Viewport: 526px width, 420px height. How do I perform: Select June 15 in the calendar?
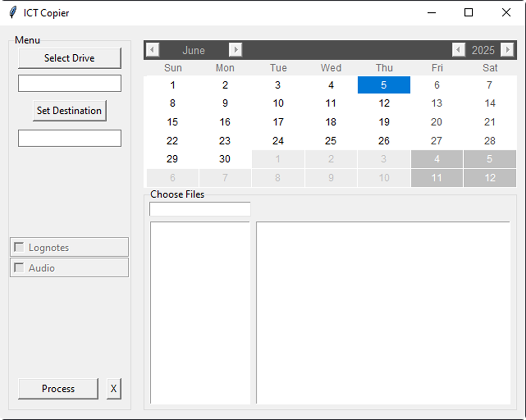tap(172, 122)
